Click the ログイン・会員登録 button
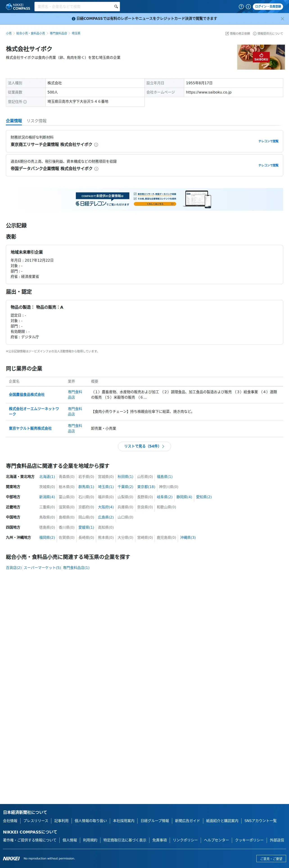Viewport: 289px width, 868px height. (x=268, y=6)
